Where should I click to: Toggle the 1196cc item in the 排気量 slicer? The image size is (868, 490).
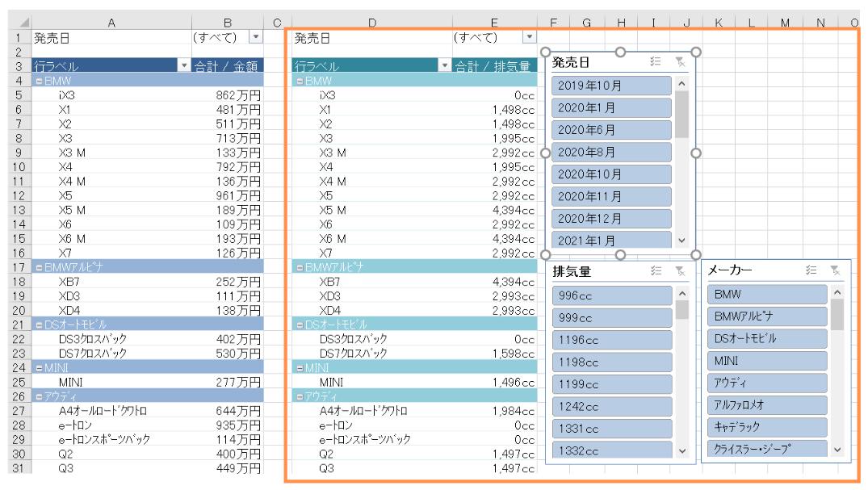tap(612, 340)
